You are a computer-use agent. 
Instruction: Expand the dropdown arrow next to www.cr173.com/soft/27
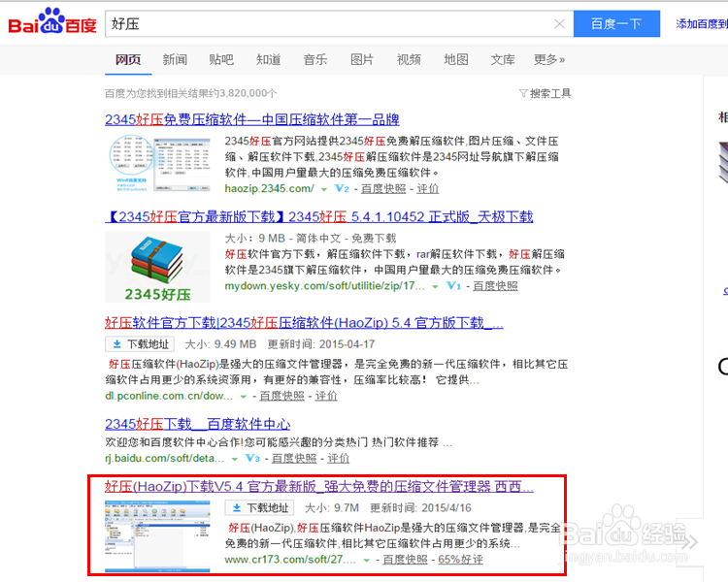pos(366,561)
